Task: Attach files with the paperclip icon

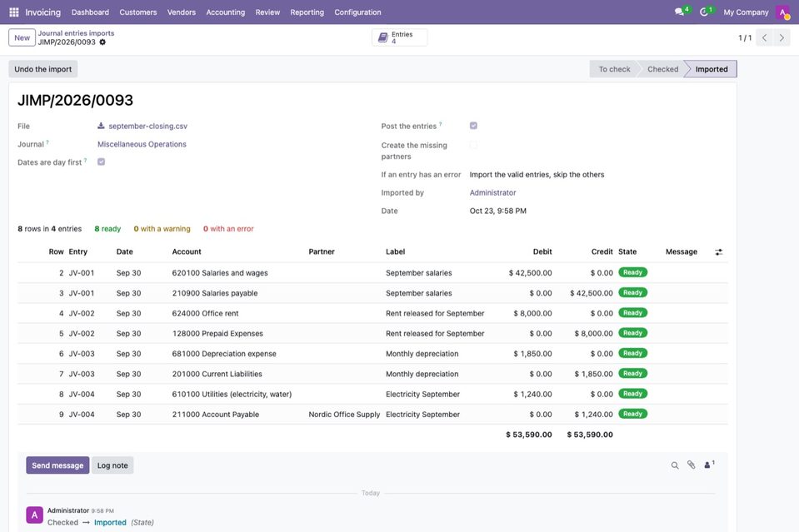Action: point(691,465)
